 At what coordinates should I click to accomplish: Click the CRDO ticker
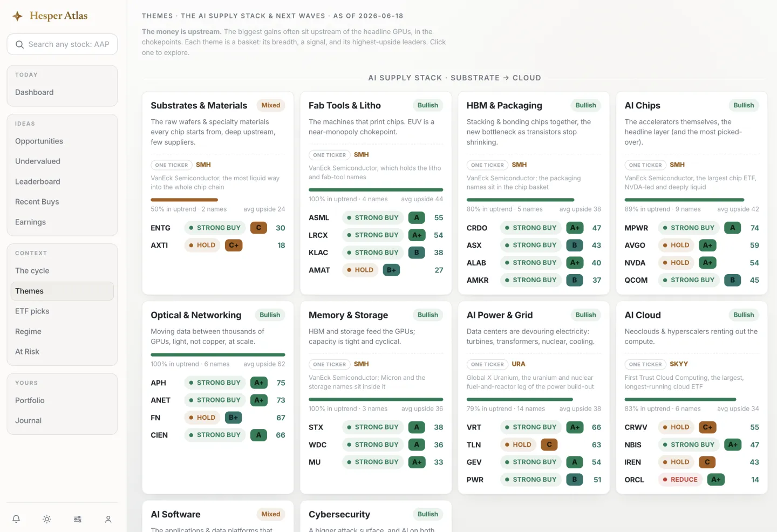pyautogui.click(x=477, y=228)
